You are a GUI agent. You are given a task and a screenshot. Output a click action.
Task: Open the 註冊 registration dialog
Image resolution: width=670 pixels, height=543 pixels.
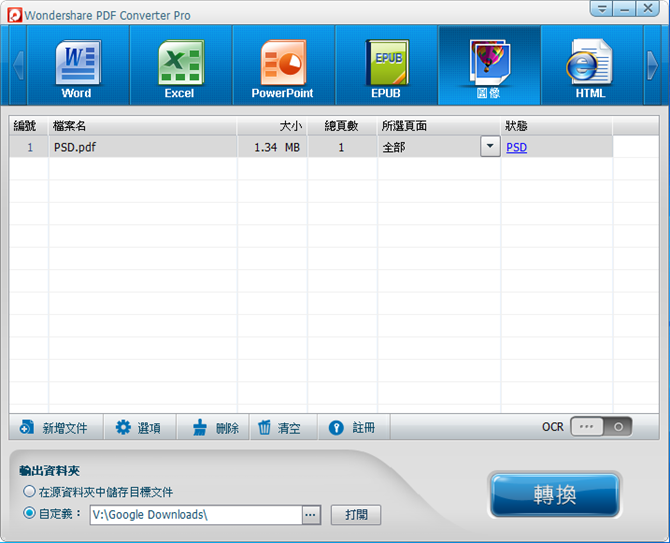tap(353, 427)
